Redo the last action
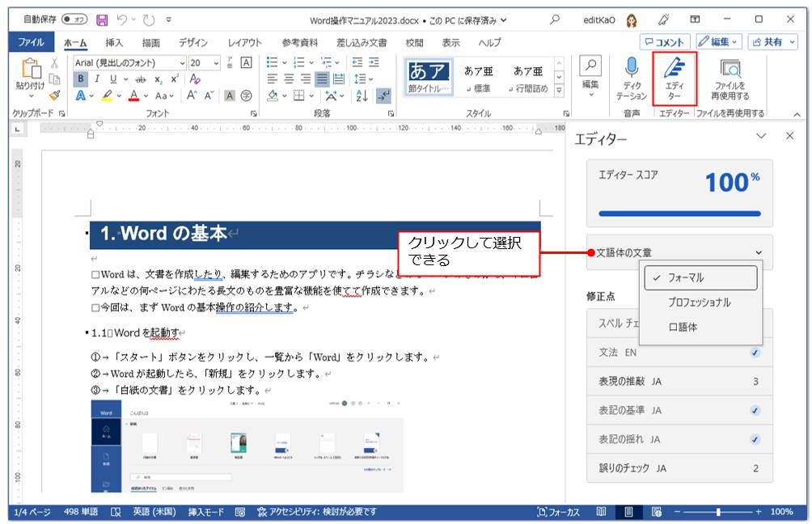This screenshot has width=812, height=524. [x=149, y=20]
